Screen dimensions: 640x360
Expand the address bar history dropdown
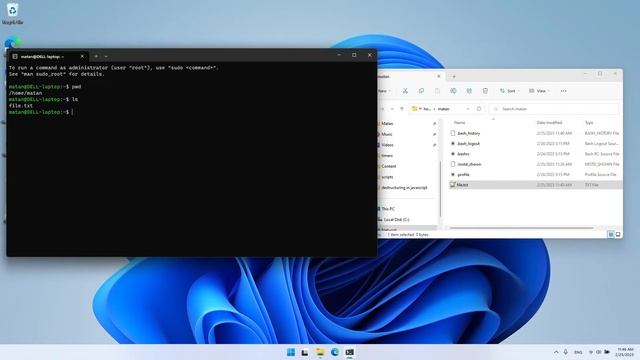(468, 109)
